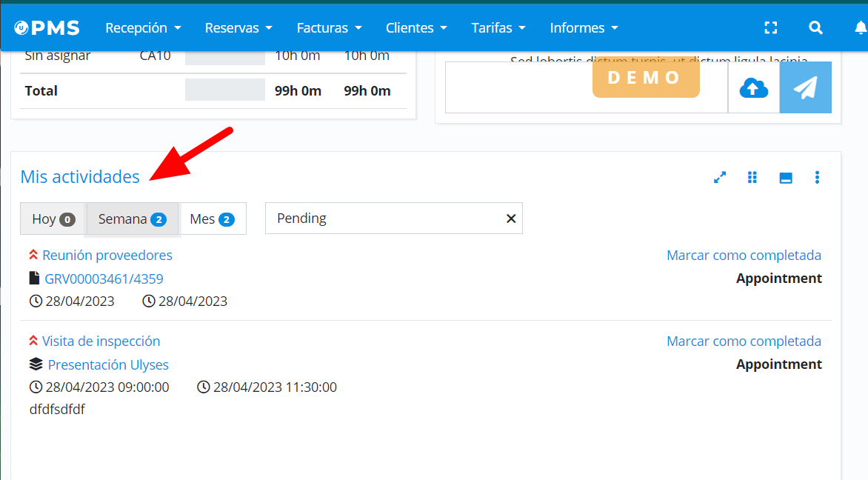
Task: Select the Mes activities tab
Action: [212, 219]
